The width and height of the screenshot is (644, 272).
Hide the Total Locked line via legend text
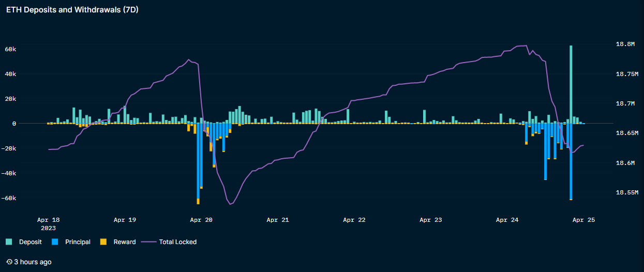pos(177,242)
